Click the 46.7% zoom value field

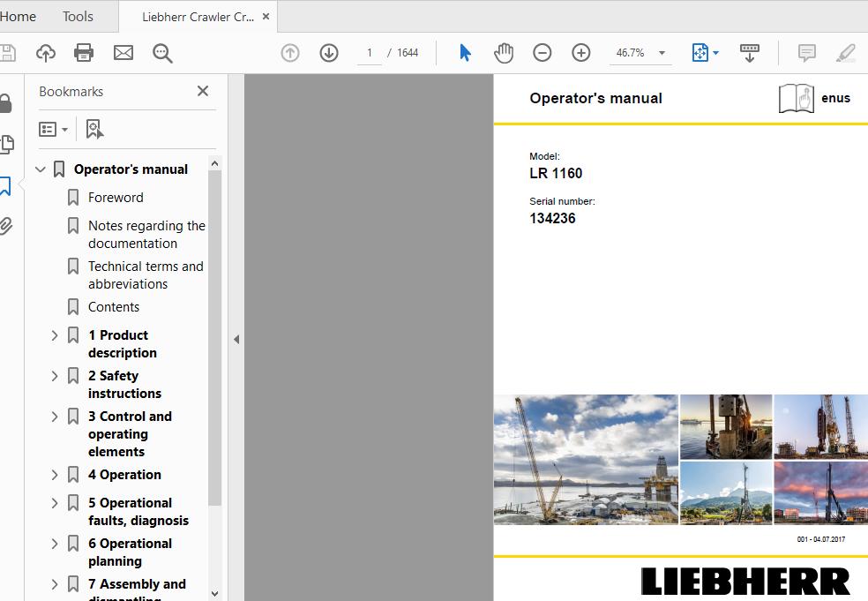(631, 53)
